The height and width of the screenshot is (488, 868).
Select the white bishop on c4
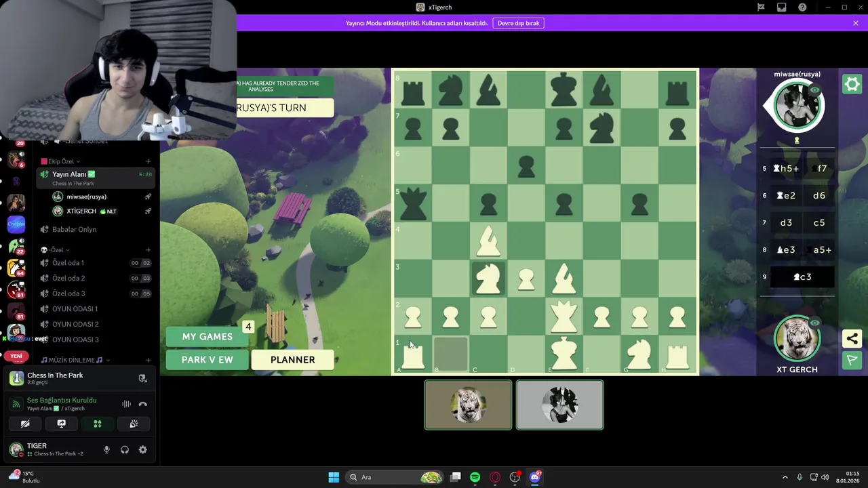(488, 241)
